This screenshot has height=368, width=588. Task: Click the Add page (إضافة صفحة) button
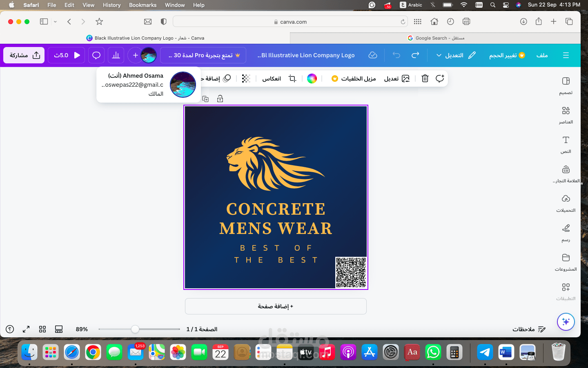[276, 306]
